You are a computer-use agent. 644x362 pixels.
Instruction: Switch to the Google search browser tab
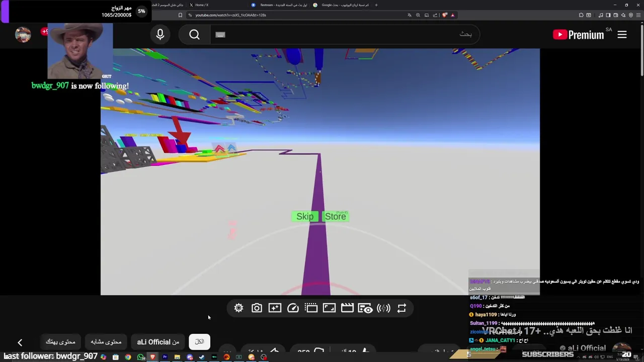click(x=341, y=5)
